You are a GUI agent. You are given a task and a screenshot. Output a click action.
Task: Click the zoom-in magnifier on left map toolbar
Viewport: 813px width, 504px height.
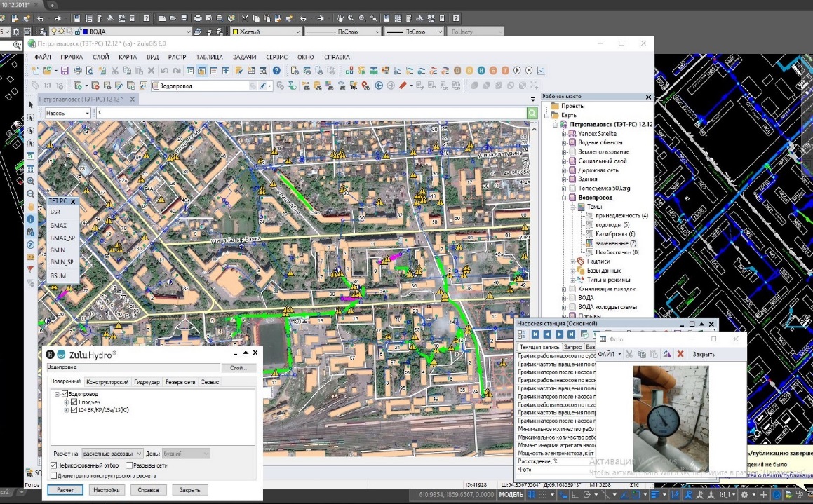[30, 181]
